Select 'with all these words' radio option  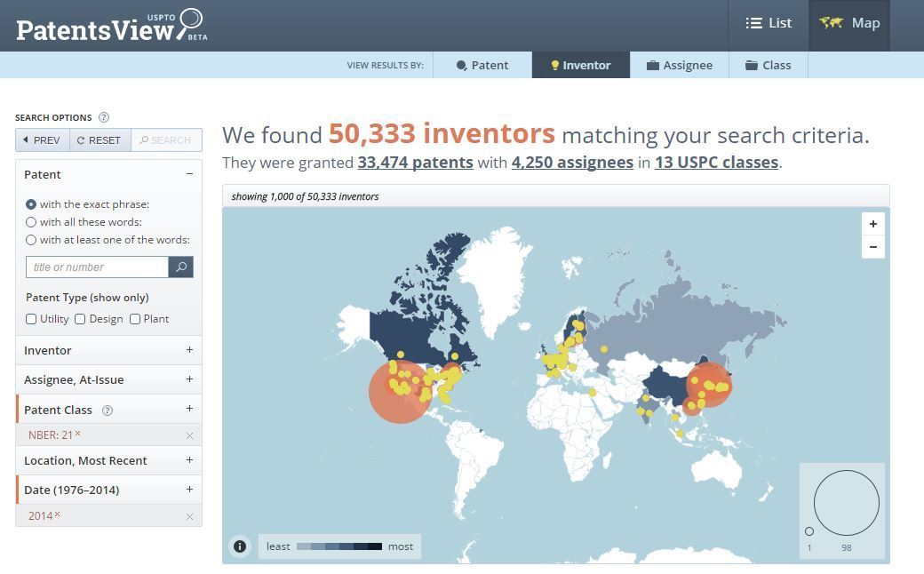tap(31, 222)
